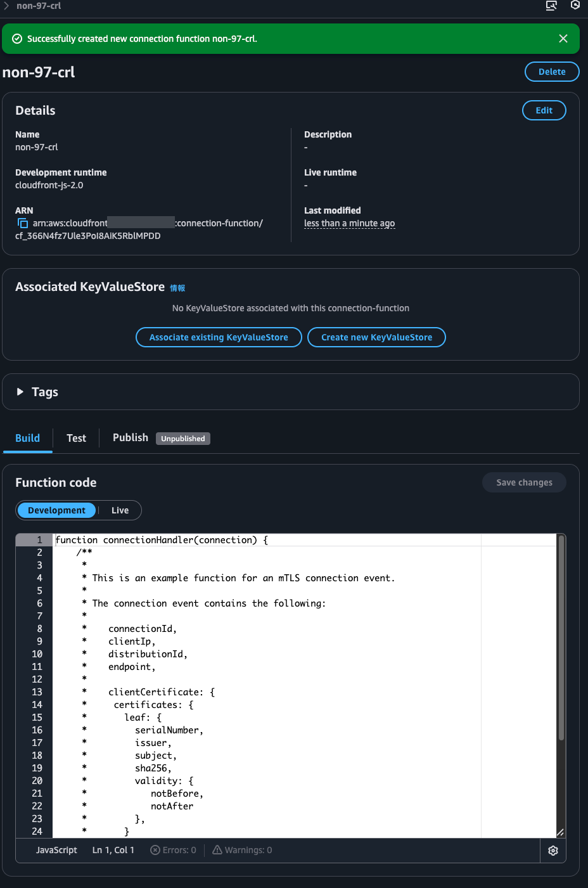Switch code editor to Live mode
Viewport: 588px width, 888px height.
(120, 510)
